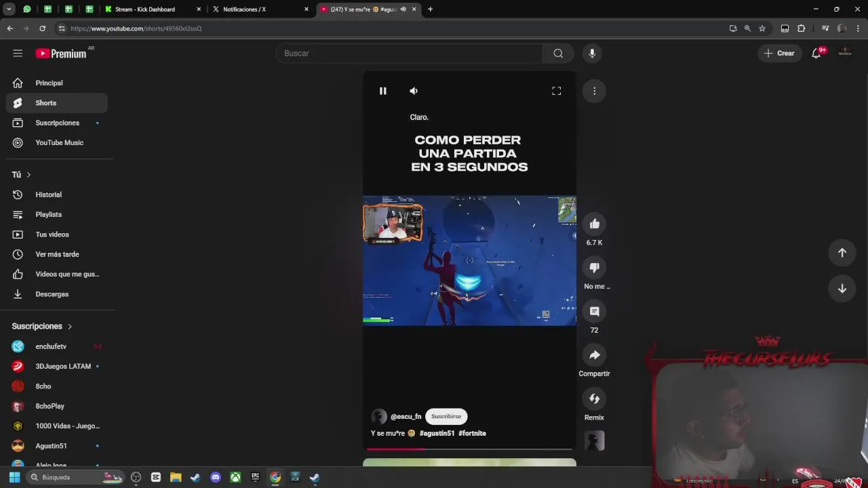Open the Agustin51 channel subscription

pos(57,446)
